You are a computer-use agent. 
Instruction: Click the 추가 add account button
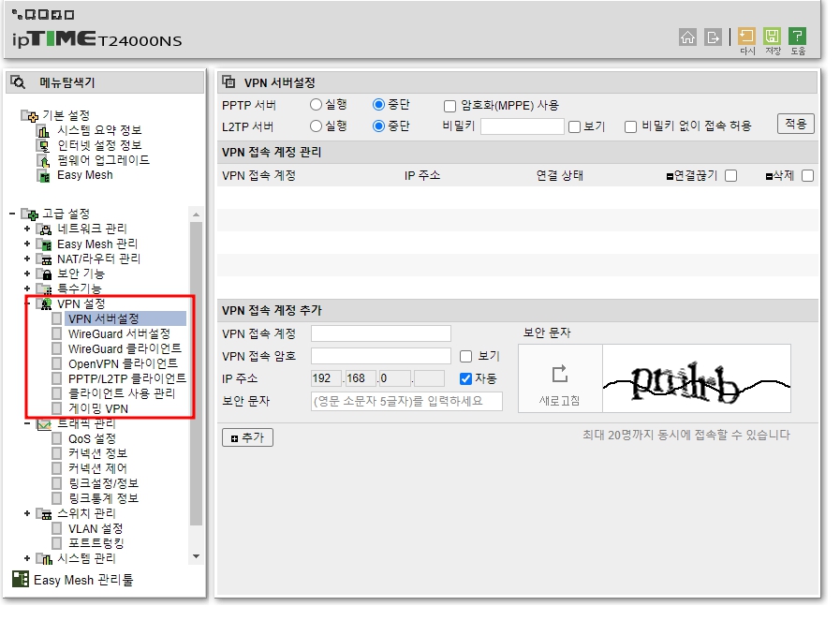pyautogui.click(x=246, y=436)
